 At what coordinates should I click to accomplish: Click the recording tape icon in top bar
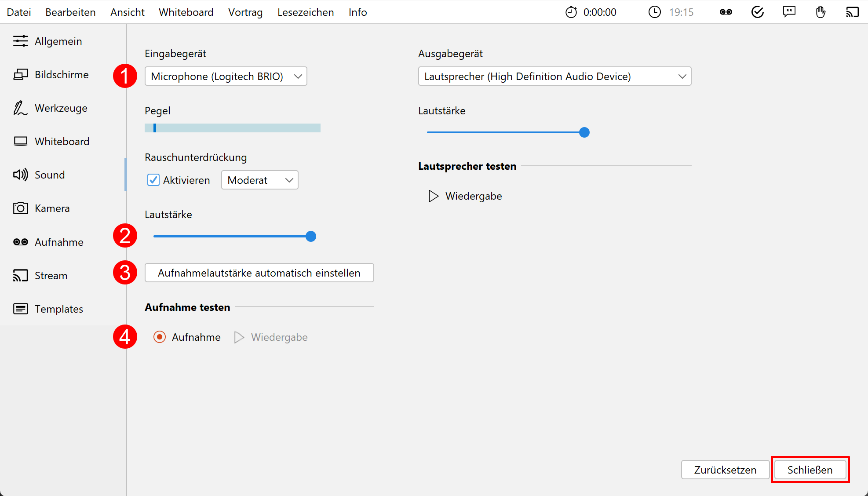pos(726,12)
